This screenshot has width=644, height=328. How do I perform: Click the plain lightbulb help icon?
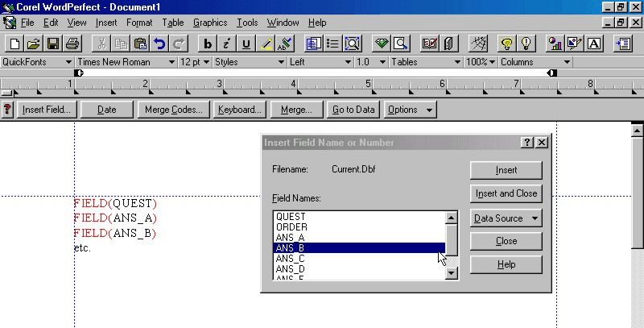[x=526, y=44]
